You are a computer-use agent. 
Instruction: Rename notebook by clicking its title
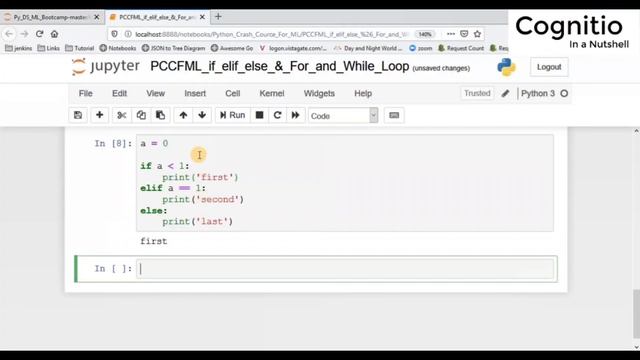280,67
